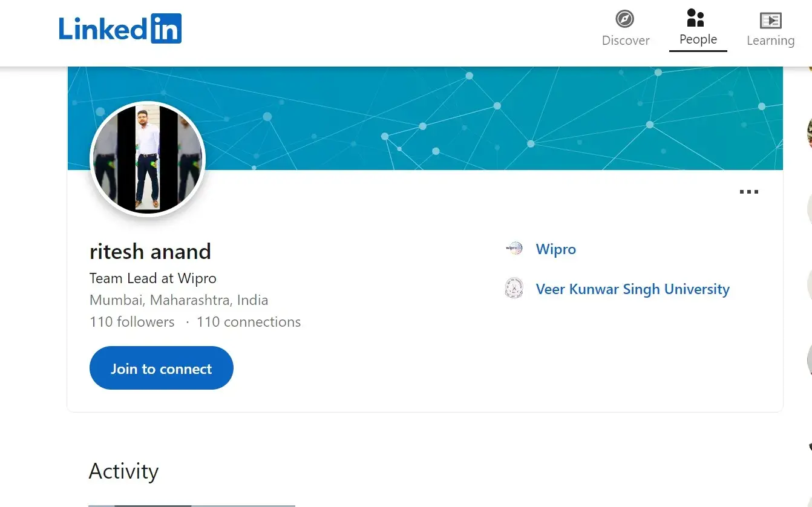Click the LinkedIn logo

pyautogui.click(x=120, y=28)
